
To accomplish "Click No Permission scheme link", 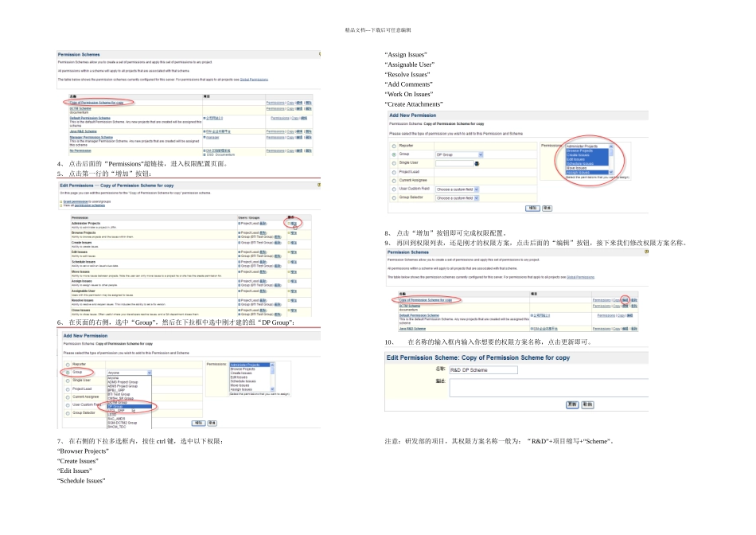I will (80, 150).
